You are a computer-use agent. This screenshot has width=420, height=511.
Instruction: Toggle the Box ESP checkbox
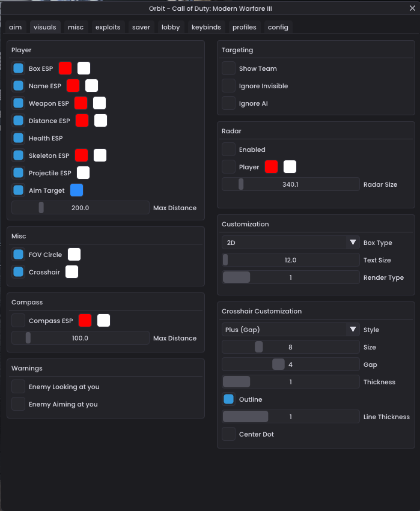pyautogui.click(x=18, y=68)
